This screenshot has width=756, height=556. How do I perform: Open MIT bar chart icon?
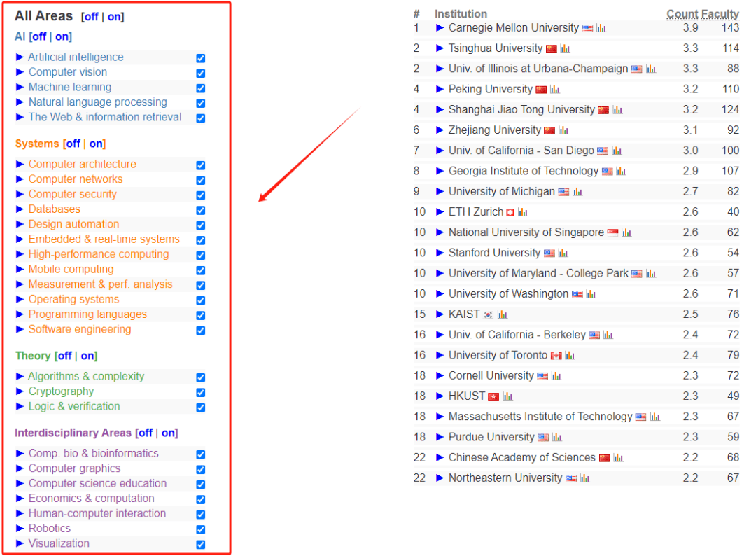click(654, 417)
